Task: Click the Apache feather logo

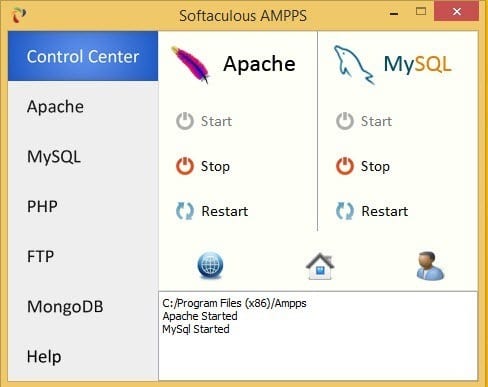Action: (190, 65)
